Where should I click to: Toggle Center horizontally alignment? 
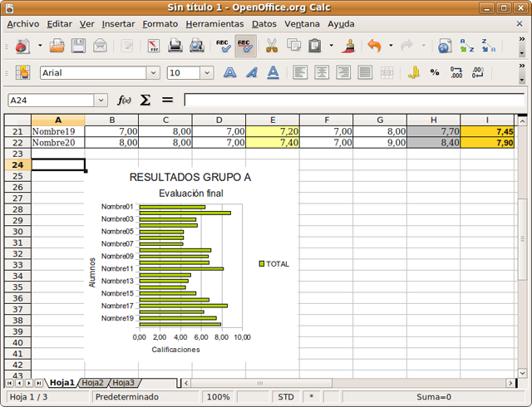point(320,73)
